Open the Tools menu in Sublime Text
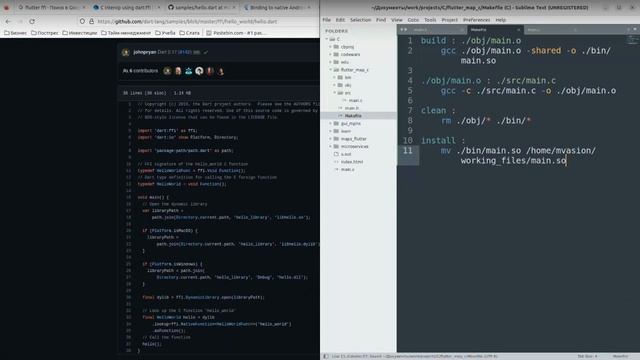This screenshot has height=360, width=640. (430, 20)
